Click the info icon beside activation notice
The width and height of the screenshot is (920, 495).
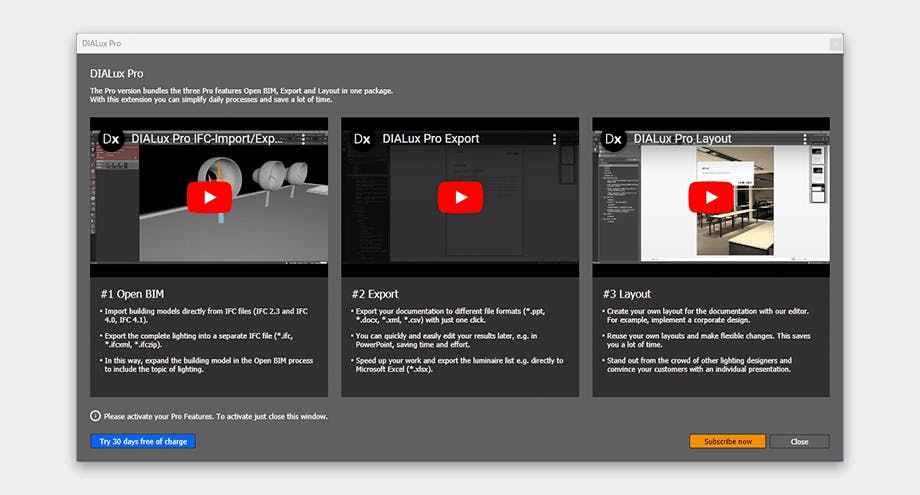tap(95, 416)
